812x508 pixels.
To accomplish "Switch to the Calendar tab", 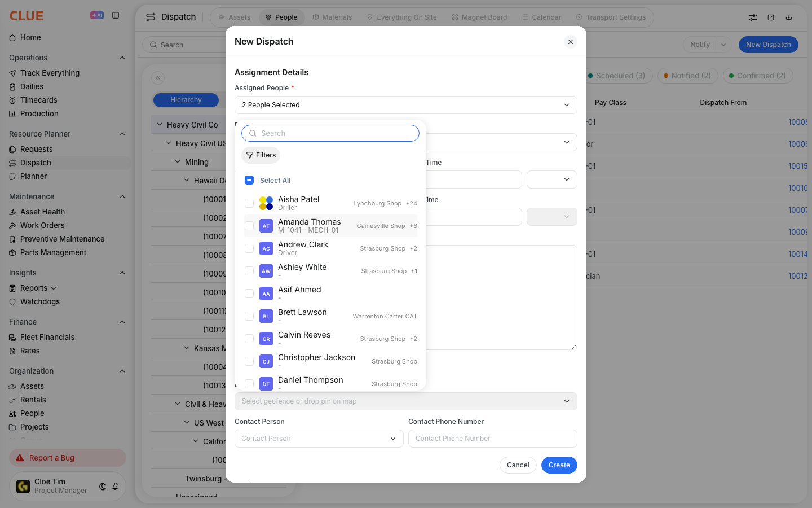I will pyautogui.click(x=541, y=17).
